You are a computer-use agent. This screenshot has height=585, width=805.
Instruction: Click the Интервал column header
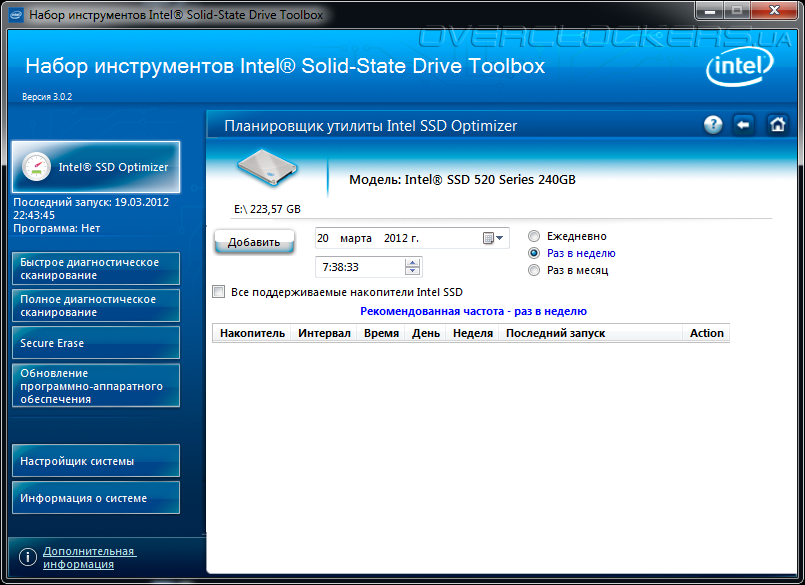(x=324, y=333)
